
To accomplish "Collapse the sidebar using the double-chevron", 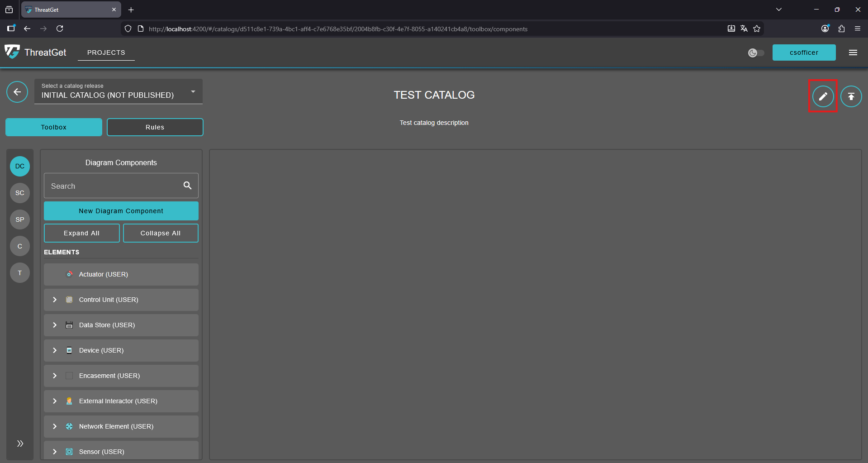I will click(19, 443).
